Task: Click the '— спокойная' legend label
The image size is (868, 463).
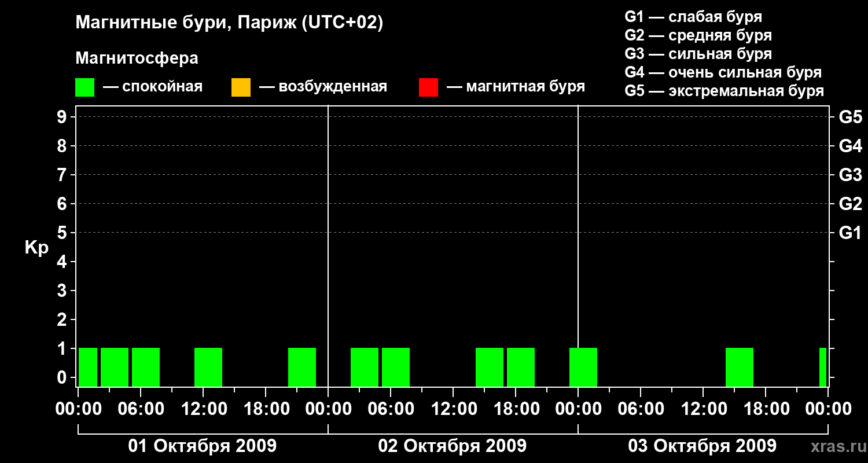Action: click(x=153, y=87)
